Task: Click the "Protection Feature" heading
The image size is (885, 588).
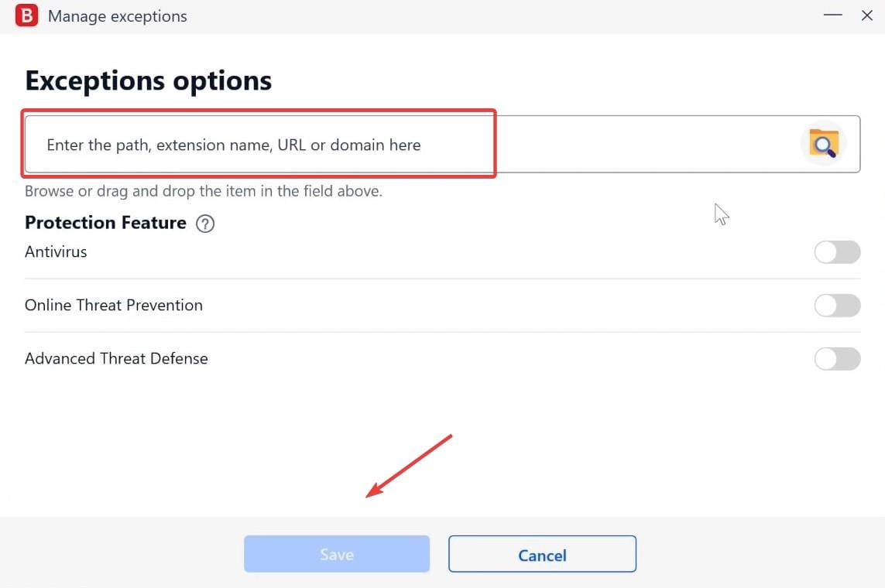Action: pyautogui.click(x=105, y=223)
